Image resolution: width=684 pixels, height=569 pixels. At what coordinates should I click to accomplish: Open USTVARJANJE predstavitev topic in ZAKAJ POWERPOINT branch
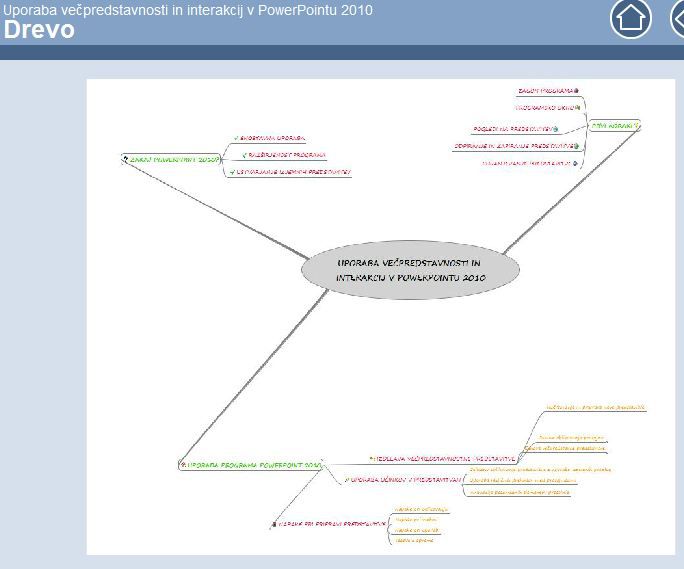coord(294,172)
